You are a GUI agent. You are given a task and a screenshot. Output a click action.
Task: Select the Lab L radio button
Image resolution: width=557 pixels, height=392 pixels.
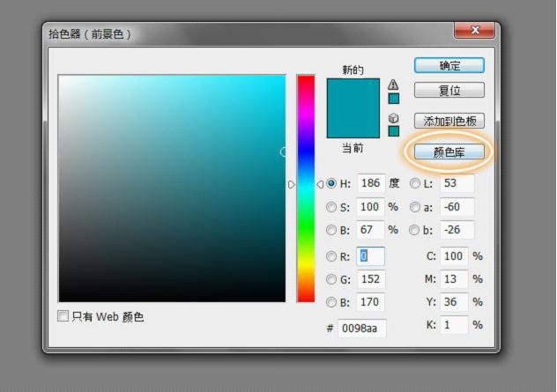pyautogui.click(x=415, y=184)
